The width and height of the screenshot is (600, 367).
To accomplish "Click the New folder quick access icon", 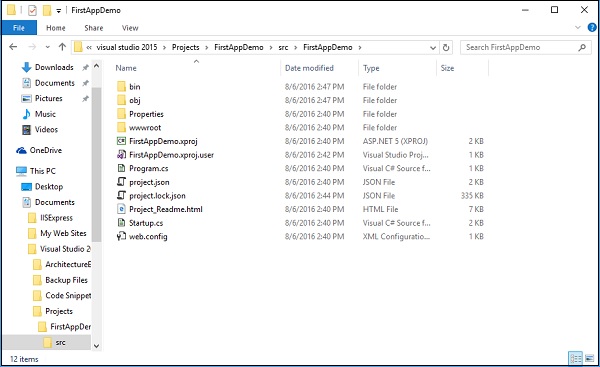I will tap(47, 10).
